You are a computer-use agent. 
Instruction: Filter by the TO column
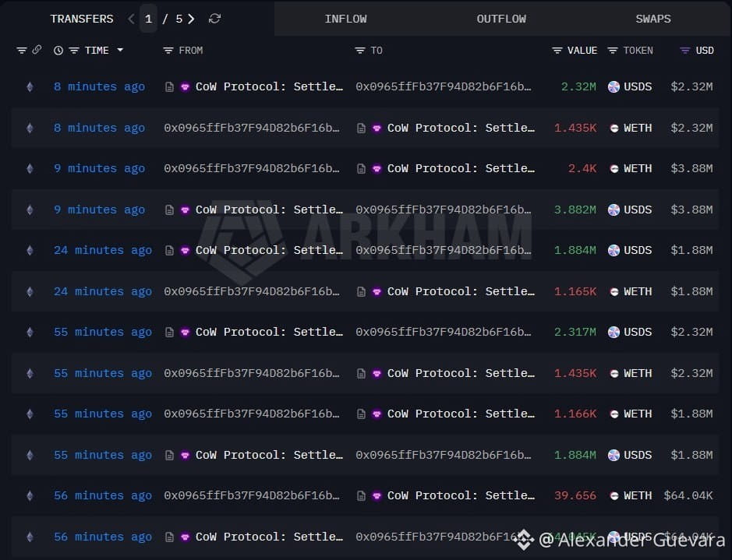pyautogui.click(x=359, y=51)
